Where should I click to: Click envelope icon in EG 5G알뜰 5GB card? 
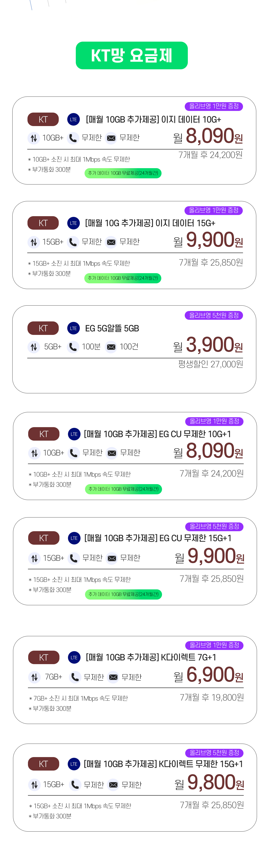111,347
